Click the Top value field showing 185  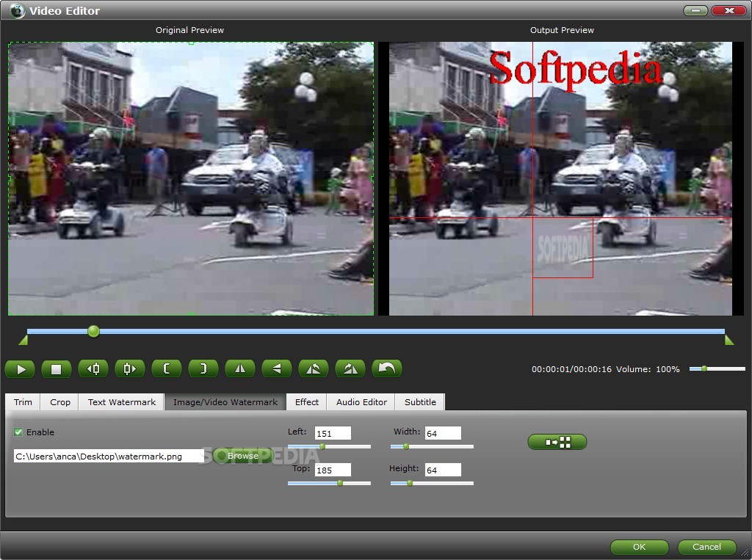333,470
